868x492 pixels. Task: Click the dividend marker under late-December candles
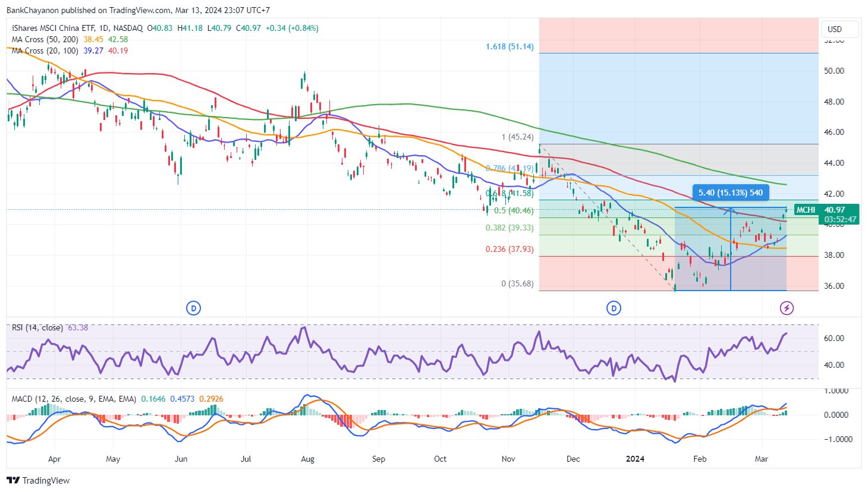[614, 308]
